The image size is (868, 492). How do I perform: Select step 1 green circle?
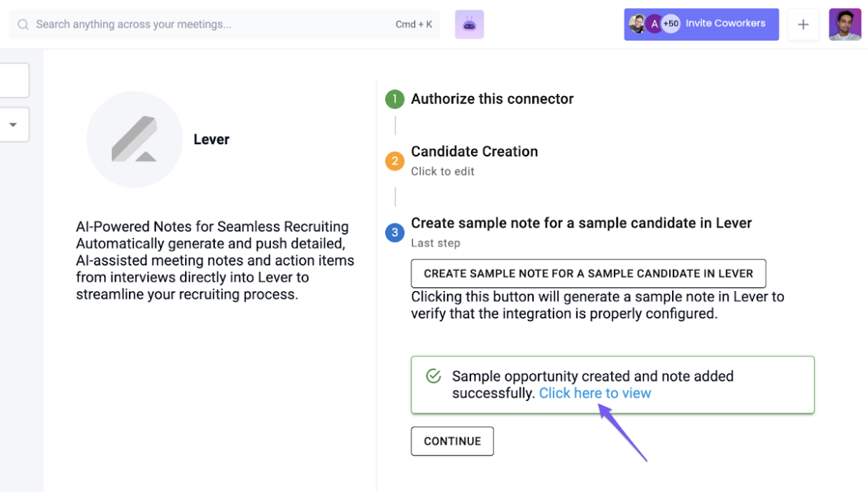pos(395,99)
